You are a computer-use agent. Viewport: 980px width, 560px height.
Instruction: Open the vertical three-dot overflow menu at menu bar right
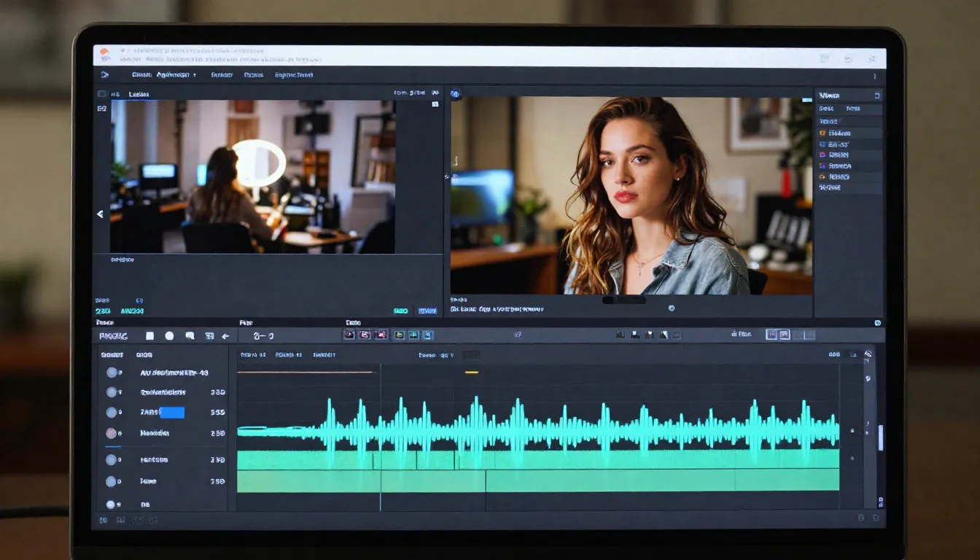tap(874, 75)
